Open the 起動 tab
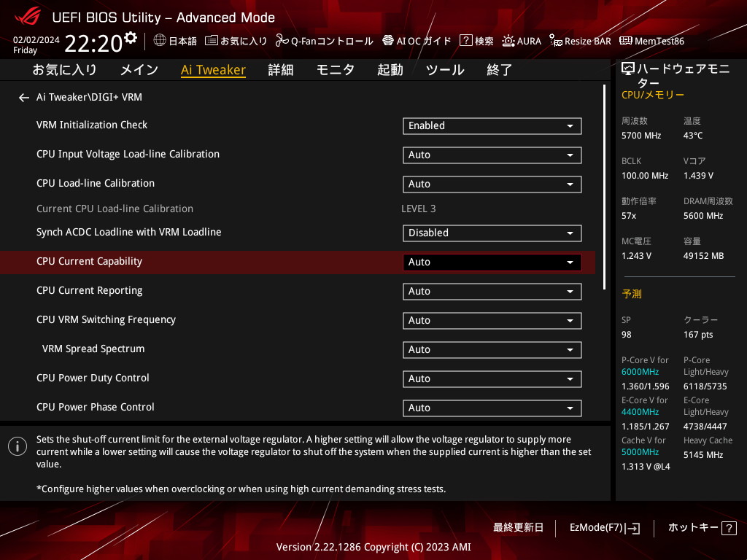 point(390,70)
